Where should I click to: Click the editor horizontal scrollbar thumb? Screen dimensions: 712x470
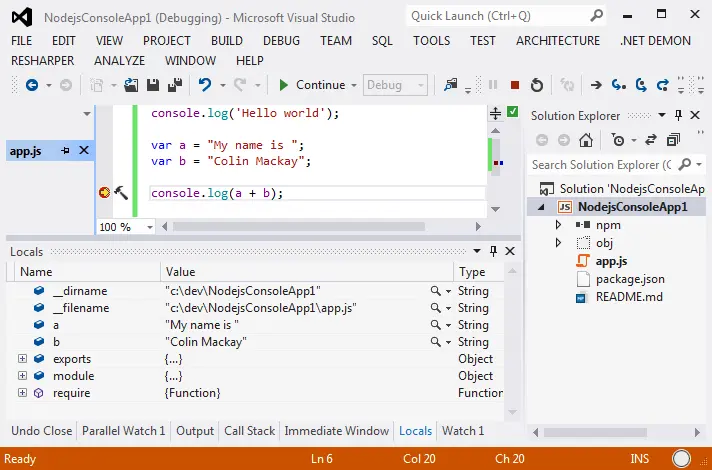click(x=299, y=226)
